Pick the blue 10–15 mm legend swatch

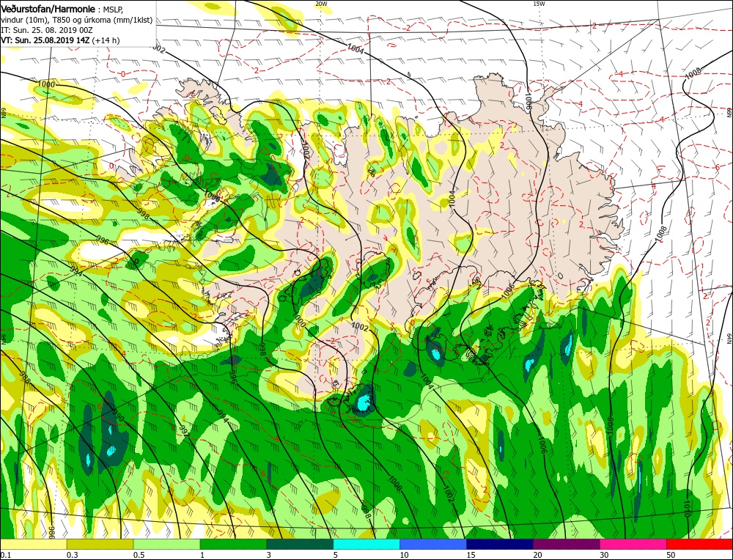(433, 545)
